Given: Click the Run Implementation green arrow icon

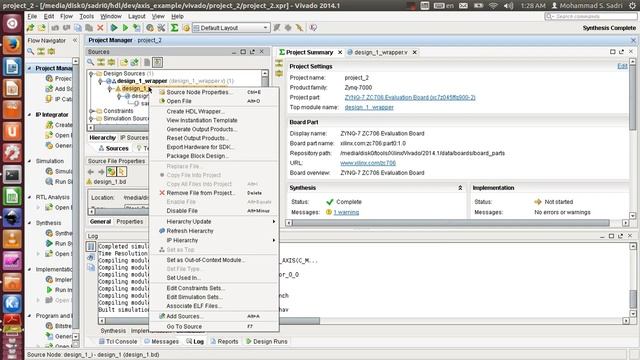Looking at the screenshot, I should click(x=125, y=28).
